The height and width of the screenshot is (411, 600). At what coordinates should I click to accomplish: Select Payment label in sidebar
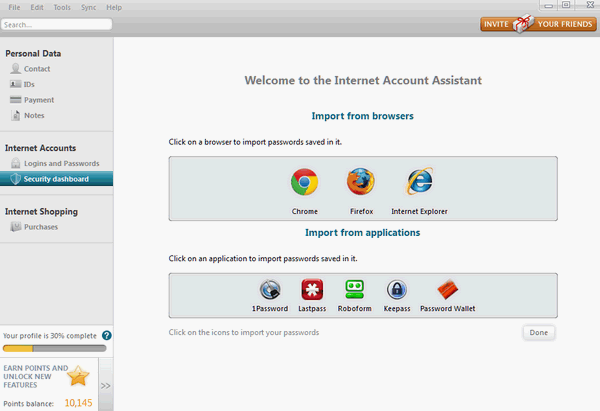[39, 100]
